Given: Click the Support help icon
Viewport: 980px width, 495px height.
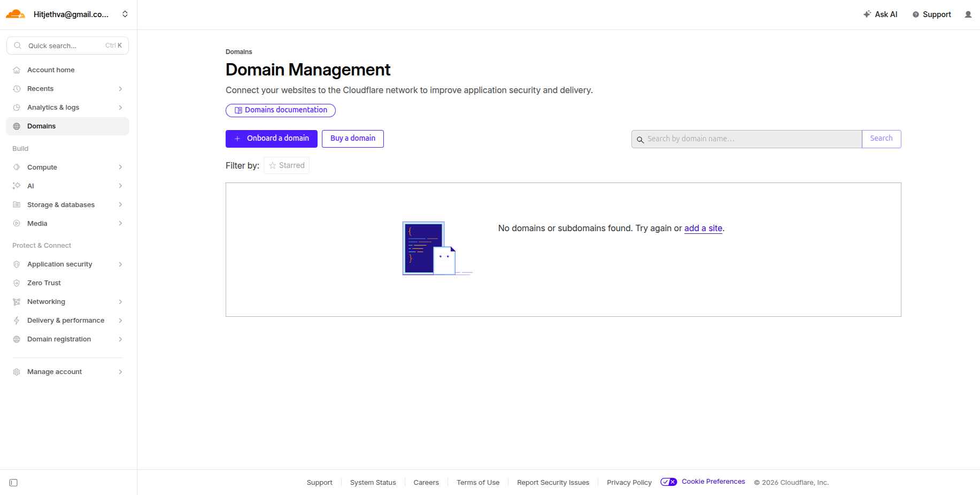Looking at the screenshot, I should tap(916, 14).
